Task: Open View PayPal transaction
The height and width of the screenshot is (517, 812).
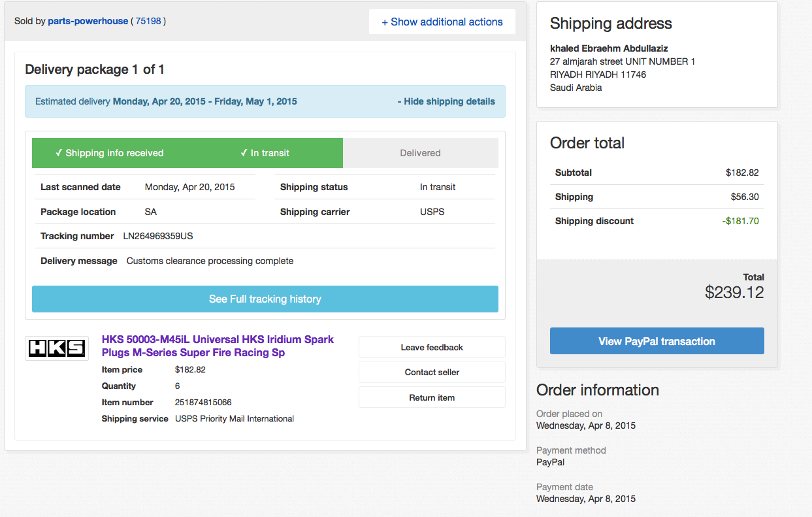Action: coord(657,341)
